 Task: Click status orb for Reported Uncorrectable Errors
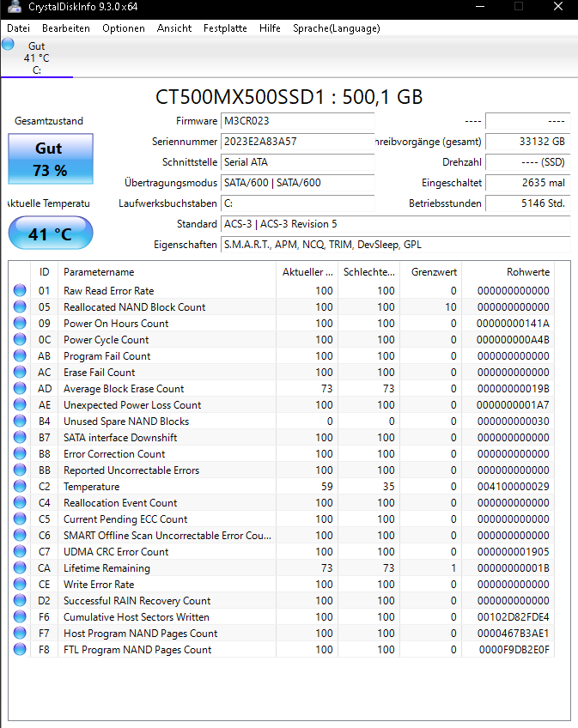tap(20, 470)
